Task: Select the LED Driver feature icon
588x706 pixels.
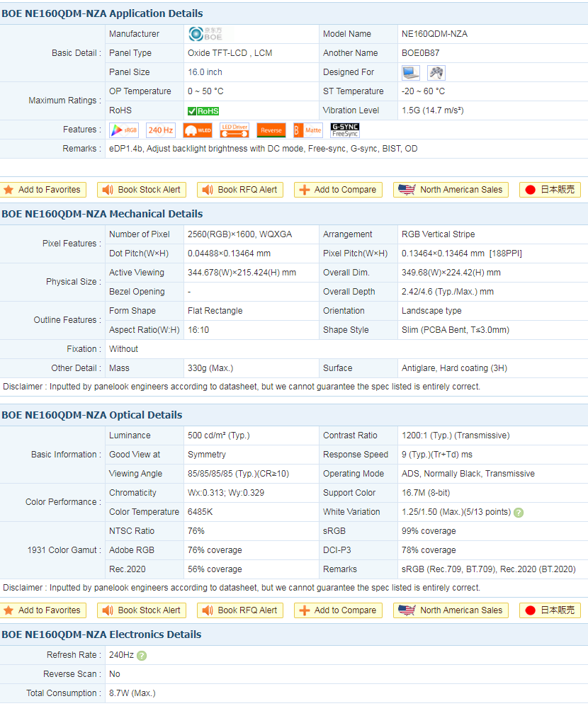Action: coord(234,130)
